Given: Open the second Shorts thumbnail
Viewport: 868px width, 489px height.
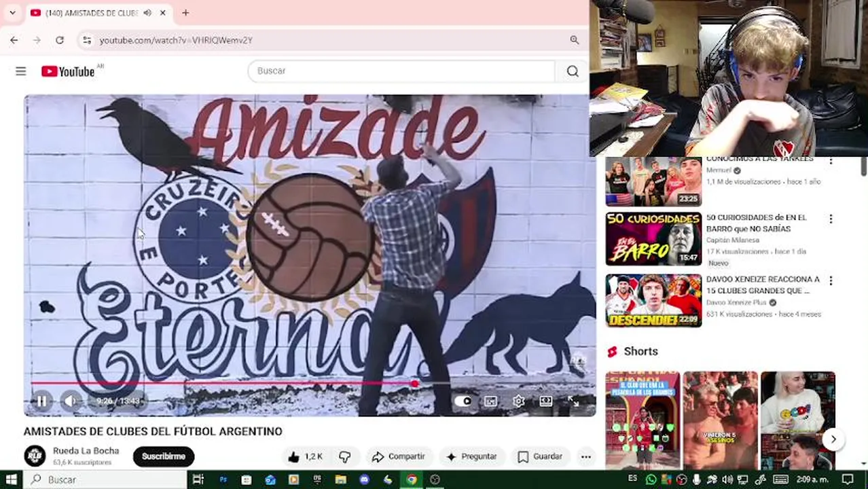Looking at the screenshot, I should [x=721, y=420].
